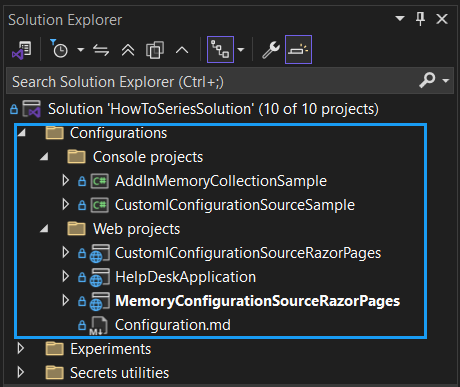Toggle the file nesting hierarchy button
The image size is (460, 387).
point(220,50)
